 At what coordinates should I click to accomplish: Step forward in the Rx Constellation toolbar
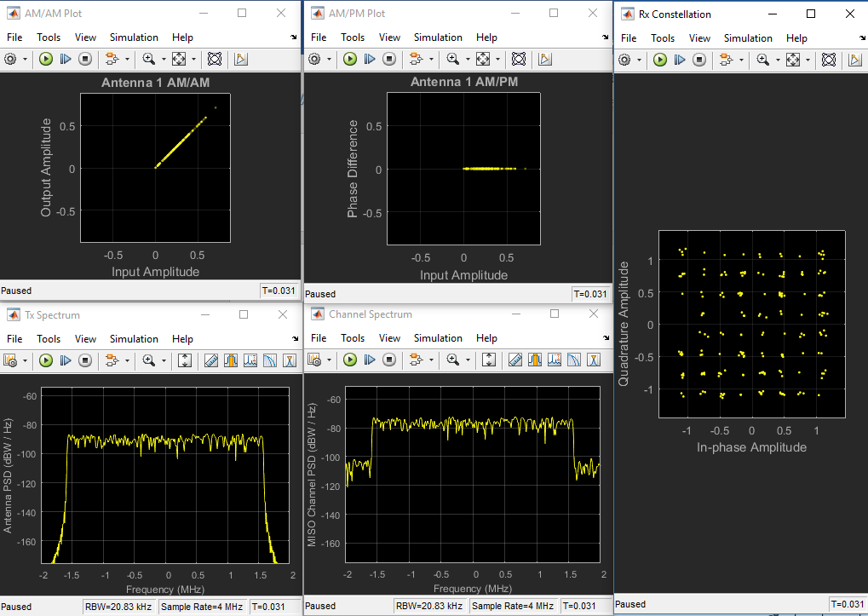[x=680, y=60]
